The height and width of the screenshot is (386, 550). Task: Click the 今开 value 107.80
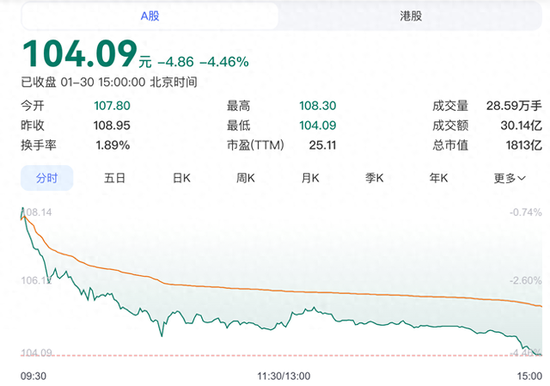coord(112,106)
